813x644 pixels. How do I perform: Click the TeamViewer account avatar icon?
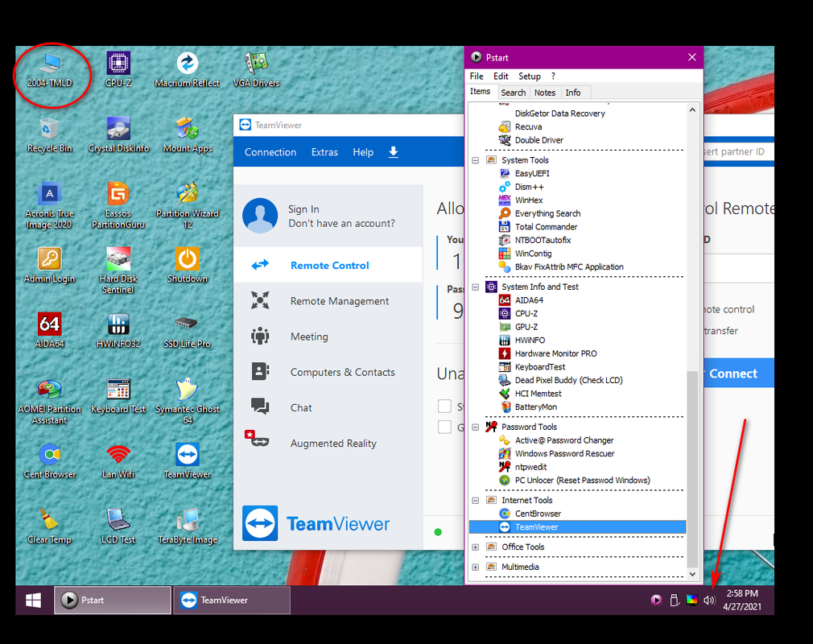click(260, 216)
